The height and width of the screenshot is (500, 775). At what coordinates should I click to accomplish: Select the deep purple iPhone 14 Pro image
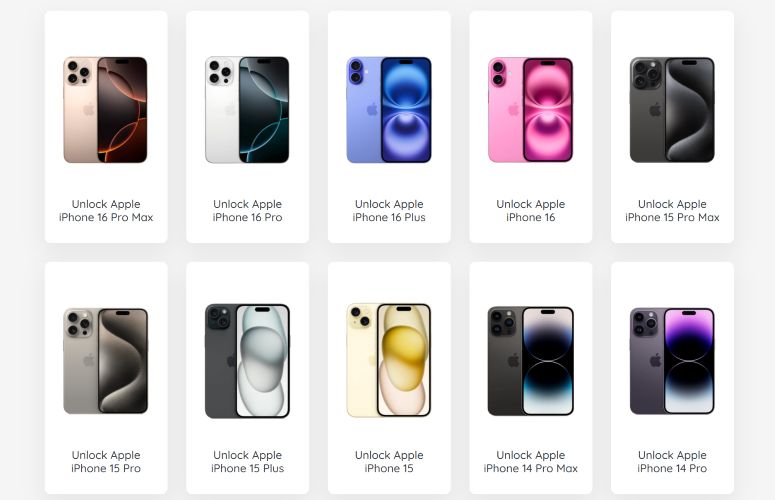tap(672, 361)
